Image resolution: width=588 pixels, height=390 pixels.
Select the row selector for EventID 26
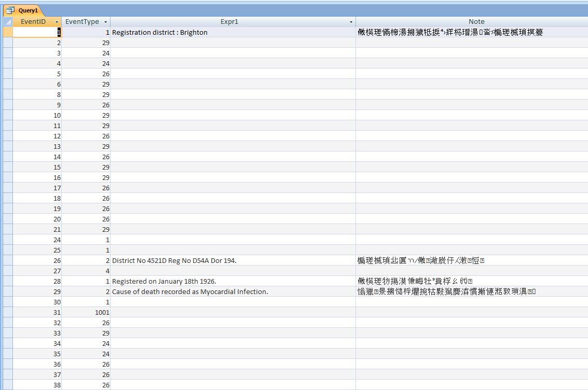8,260
